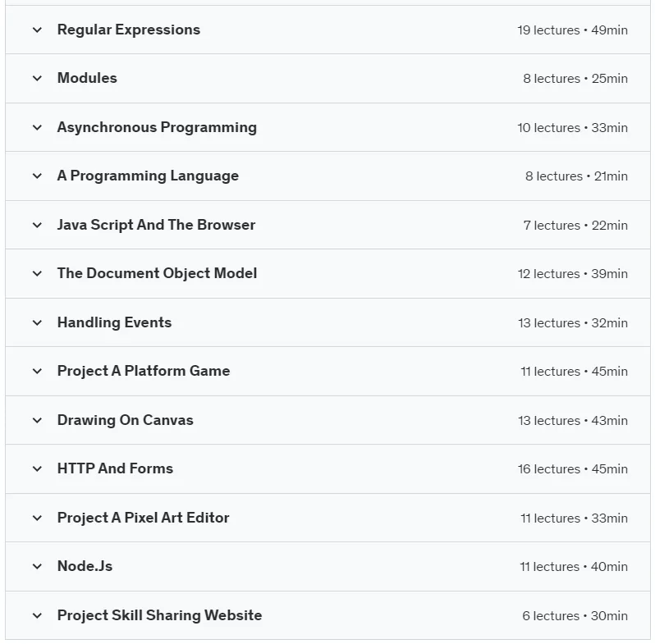This screenshot has width=655, height=644.
Task: Click chevron beside Asynchronous Programming
Action: (x=37, y=127)
